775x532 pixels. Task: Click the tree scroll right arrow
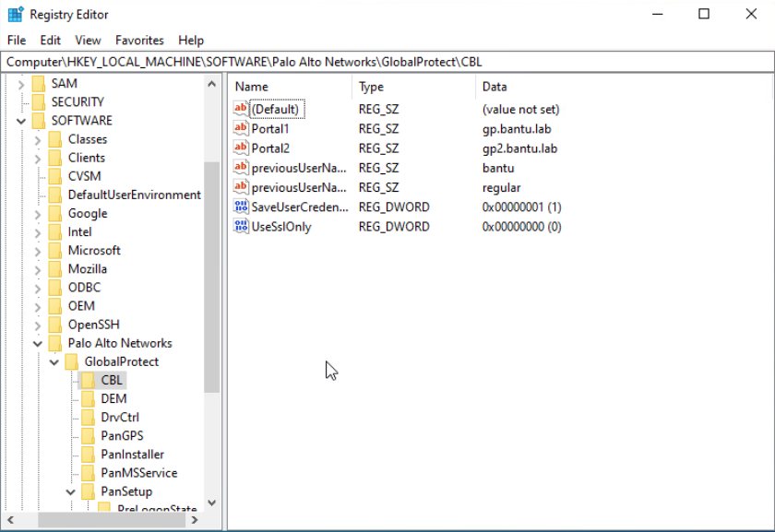click(x=195, y=520)
